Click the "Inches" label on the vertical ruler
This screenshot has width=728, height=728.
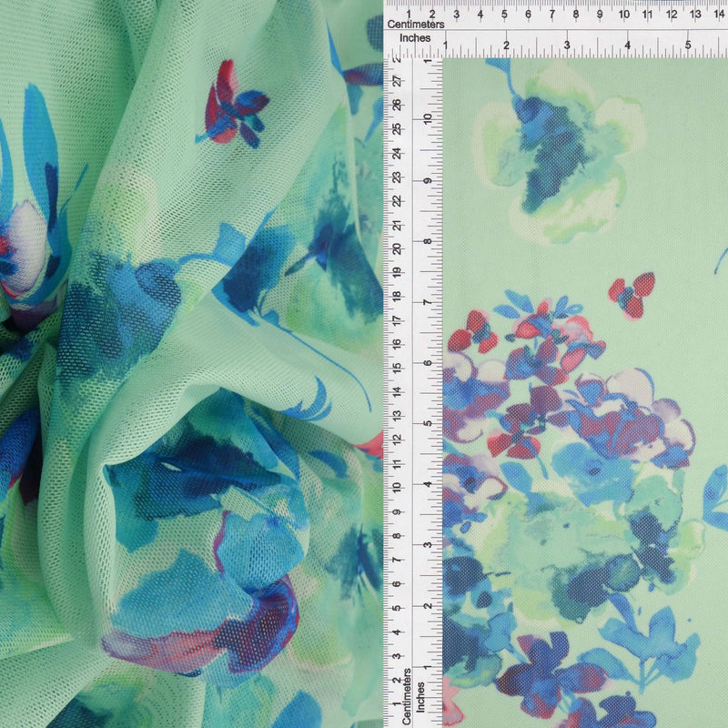[420, 697]
